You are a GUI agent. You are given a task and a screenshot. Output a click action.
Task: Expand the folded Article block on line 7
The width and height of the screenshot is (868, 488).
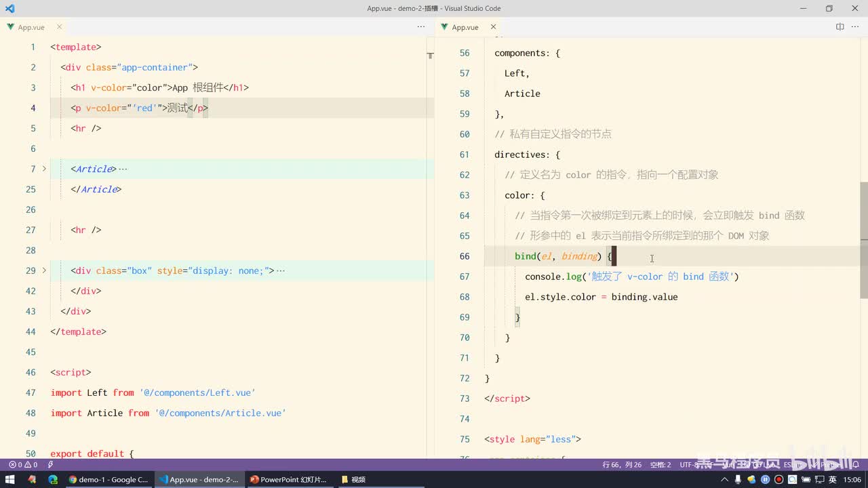(x=44, y=169)
